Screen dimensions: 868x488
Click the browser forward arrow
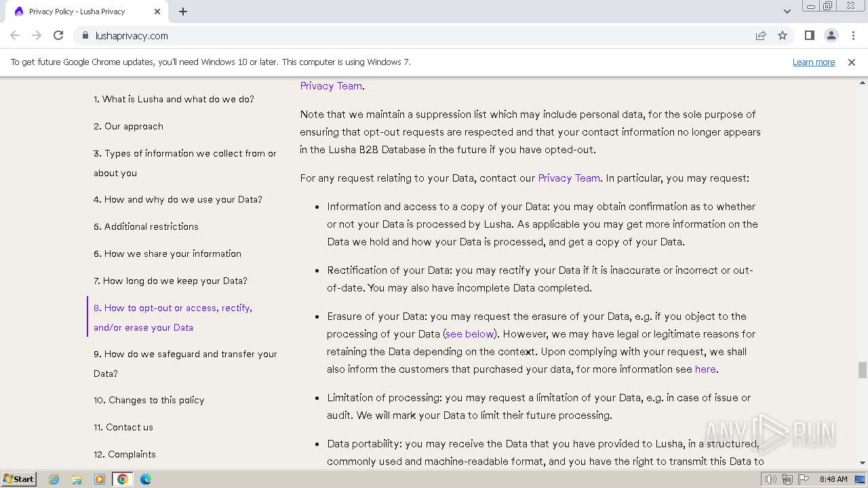pos(37,36)
